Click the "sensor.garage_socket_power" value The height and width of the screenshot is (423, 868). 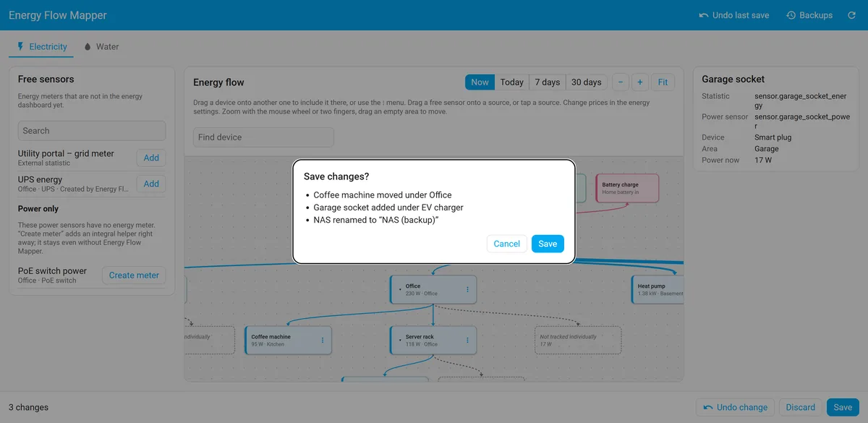coord(802,121)
